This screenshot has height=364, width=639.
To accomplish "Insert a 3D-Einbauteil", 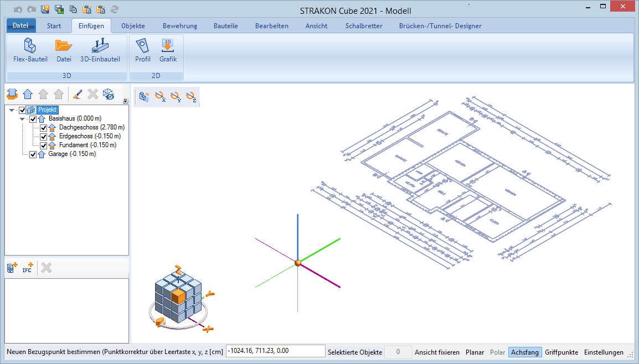I will (100, 50).
